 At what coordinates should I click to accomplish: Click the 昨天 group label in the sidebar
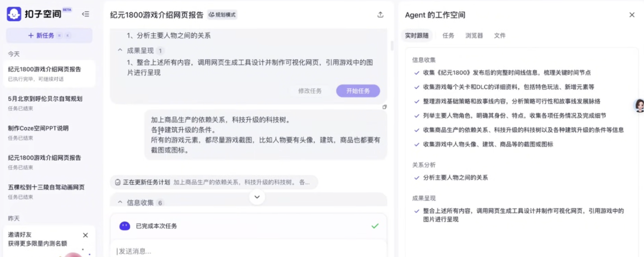[14, 218]
